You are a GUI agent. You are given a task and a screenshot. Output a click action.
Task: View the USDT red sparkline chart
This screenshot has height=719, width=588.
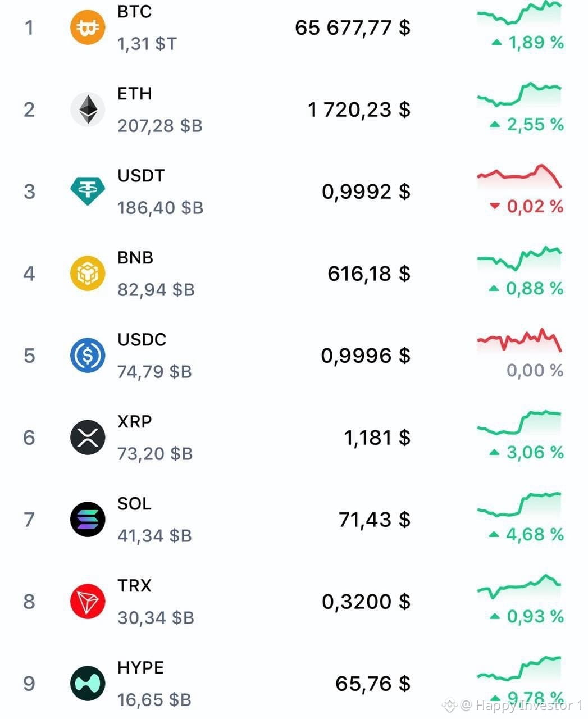[519, 176]
